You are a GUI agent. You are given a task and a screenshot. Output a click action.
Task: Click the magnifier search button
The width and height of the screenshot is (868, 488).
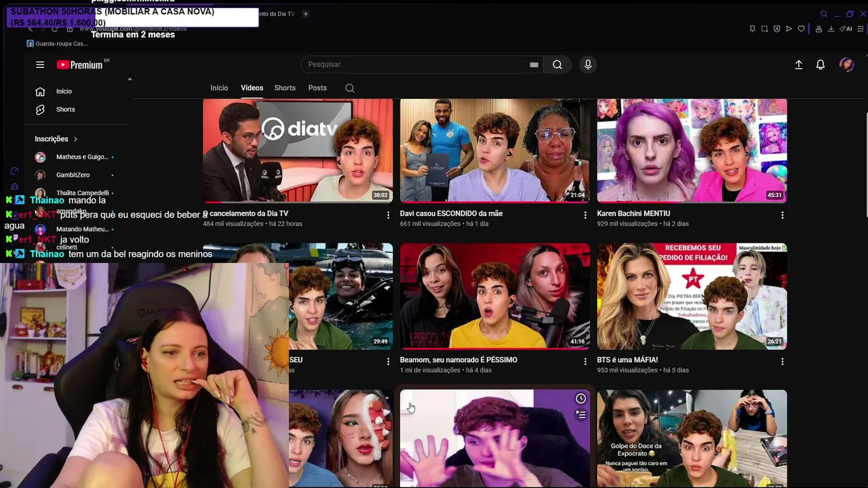[x=557, y=64]
